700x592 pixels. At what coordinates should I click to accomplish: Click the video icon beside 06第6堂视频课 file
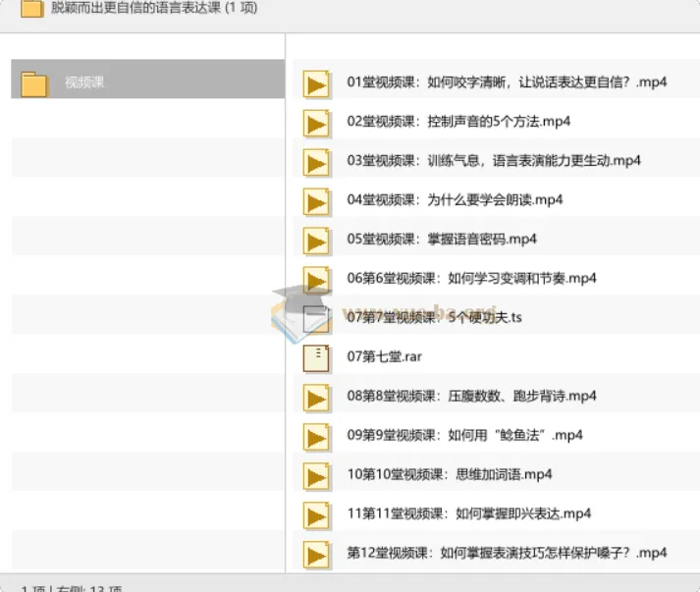316,280
